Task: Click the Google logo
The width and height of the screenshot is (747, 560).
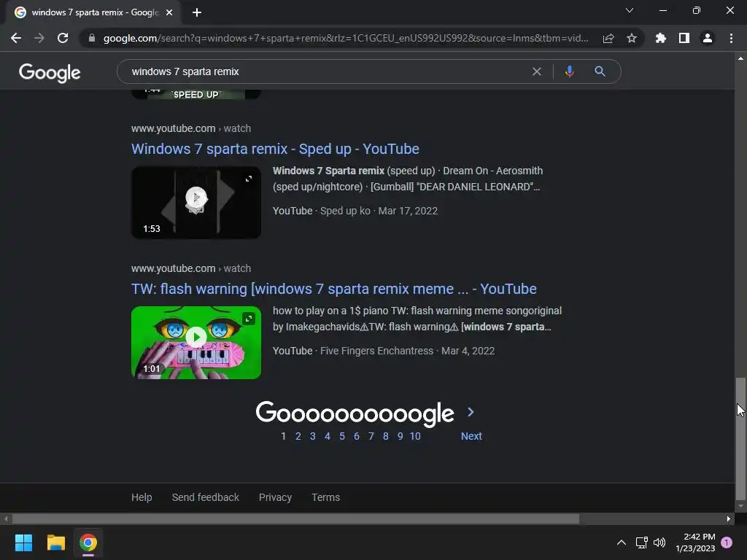Action: [x=50, y=72]
